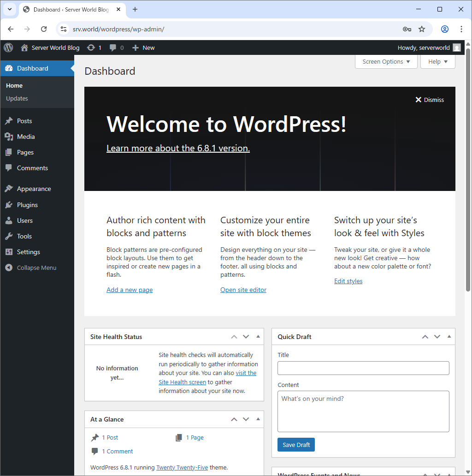Open Chrome profile icon
Screen dimensions: 472x476
[x=445, y=29]
